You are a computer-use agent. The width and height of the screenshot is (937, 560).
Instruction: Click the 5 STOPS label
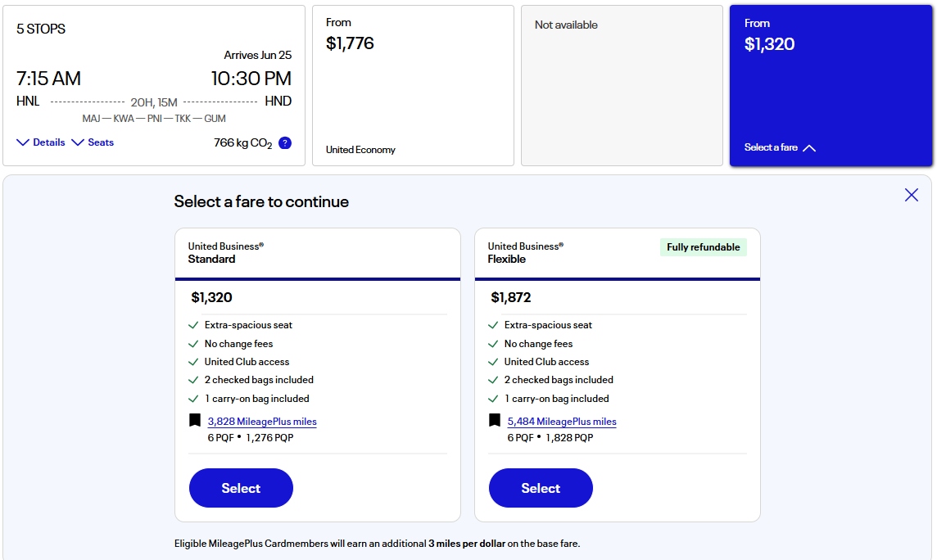point(41,29)
